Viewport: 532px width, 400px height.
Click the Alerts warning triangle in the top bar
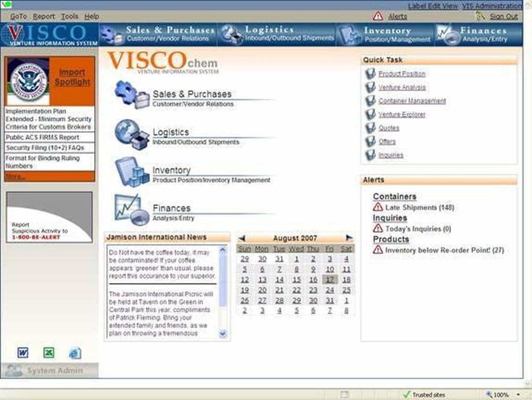click(378, 16)
